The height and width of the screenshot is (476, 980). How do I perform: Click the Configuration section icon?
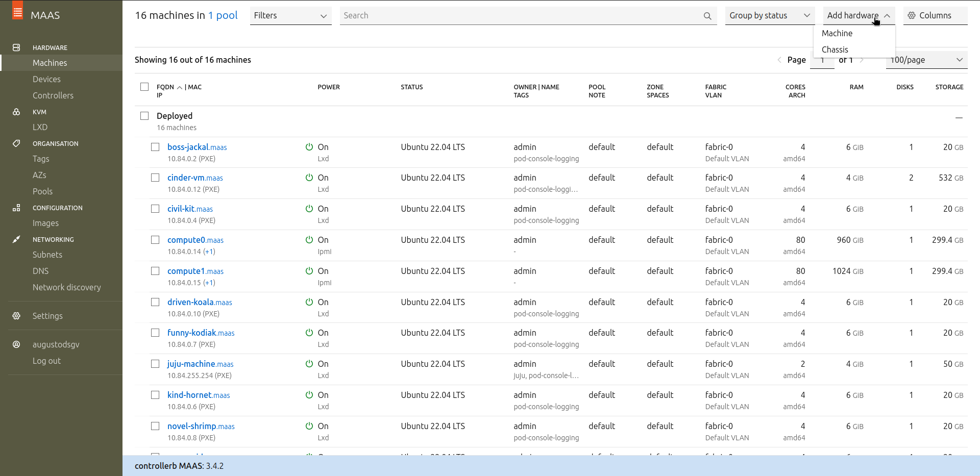click(16, 208)
